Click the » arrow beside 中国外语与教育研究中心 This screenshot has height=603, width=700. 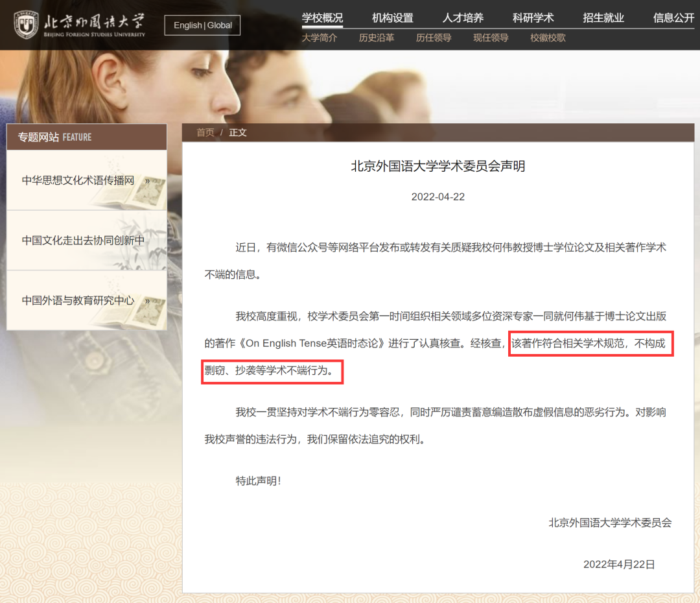click(147, 301)
